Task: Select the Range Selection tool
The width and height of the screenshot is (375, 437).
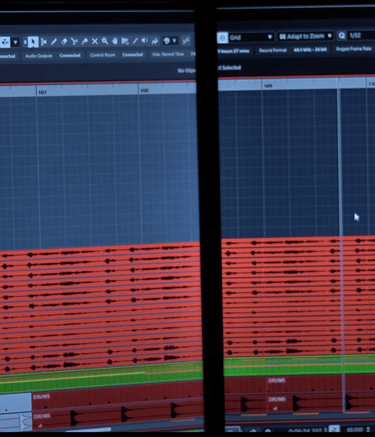Action: [44, 42]
